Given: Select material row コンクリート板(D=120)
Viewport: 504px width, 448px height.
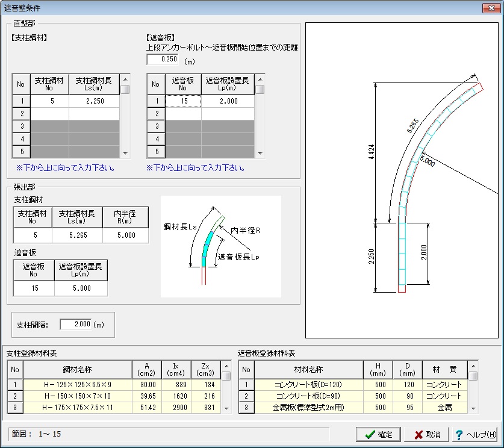Looking at the screenshot, I should click(353, 384).
